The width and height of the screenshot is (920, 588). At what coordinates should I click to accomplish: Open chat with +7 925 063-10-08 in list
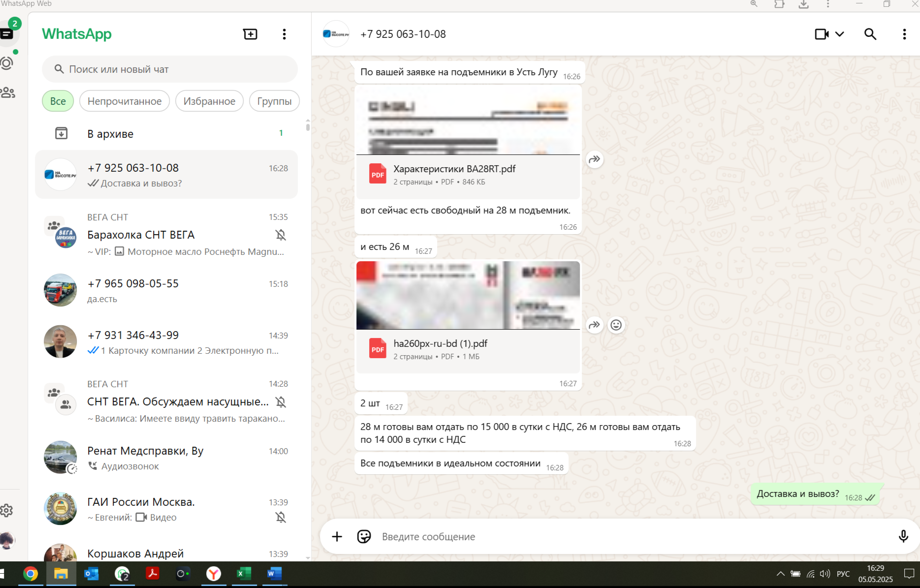click(166, 175)
